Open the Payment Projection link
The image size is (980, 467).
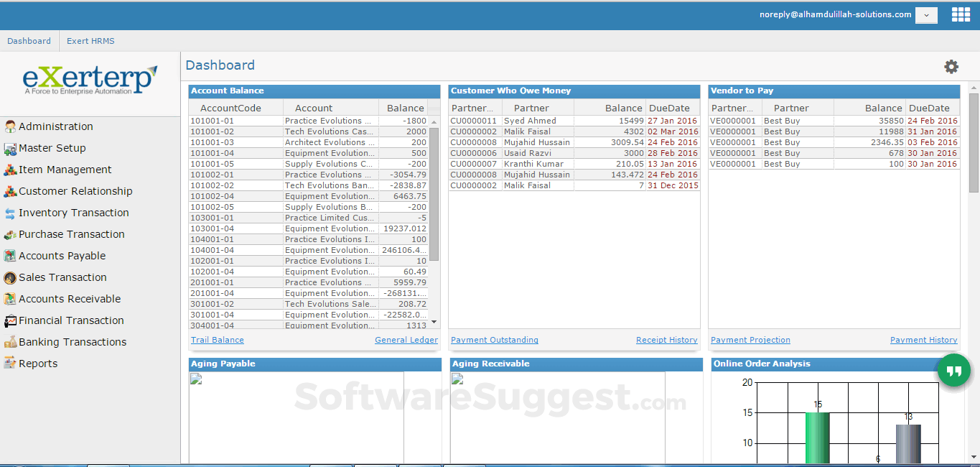(750, 340)
